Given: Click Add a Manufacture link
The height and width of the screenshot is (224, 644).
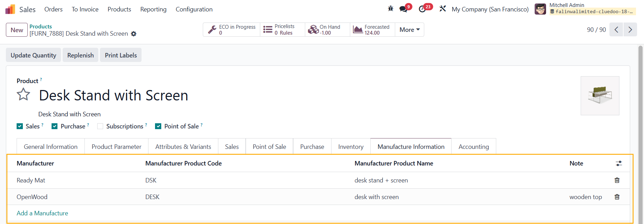Looking at the screenshot, I should (x=42, y=213).
